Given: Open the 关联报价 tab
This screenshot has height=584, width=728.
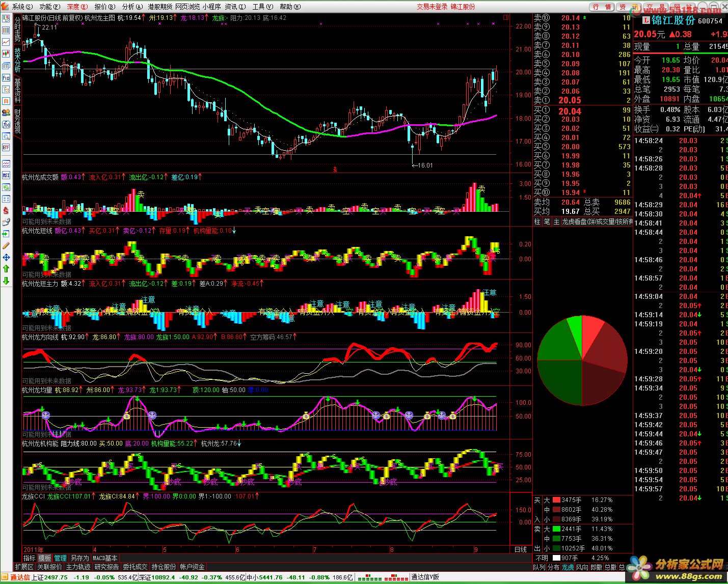Looking at the screenshot, I should coord(49,567).
